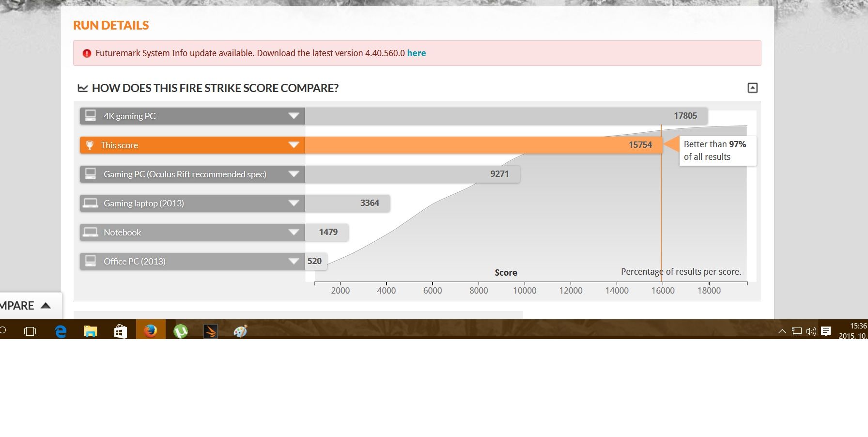The width and height of the screenshot is (868, 437).
Task: Open the Action Center notifications icon
Action: pos(826,331)
